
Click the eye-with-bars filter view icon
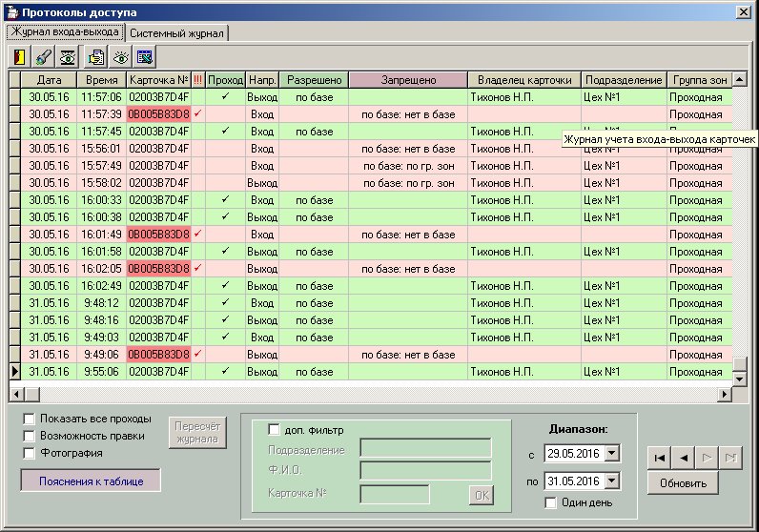68,57
